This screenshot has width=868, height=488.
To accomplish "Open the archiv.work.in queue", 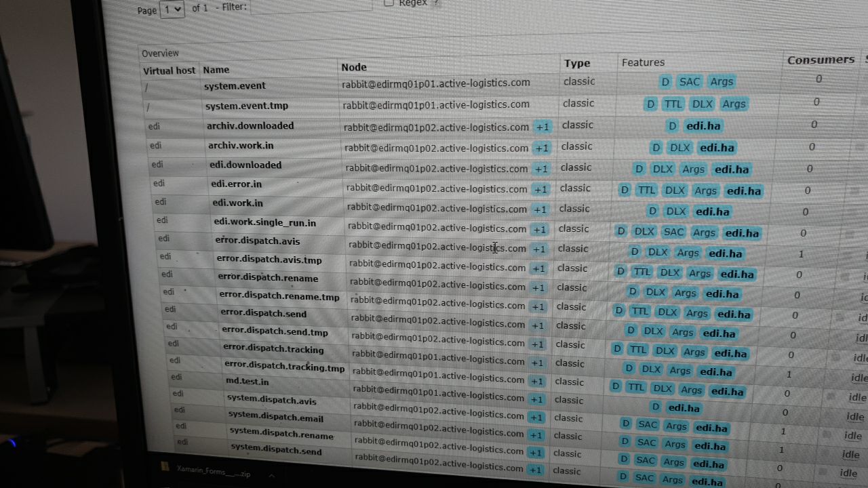I will pyautogui.click(x=241, y=146).
